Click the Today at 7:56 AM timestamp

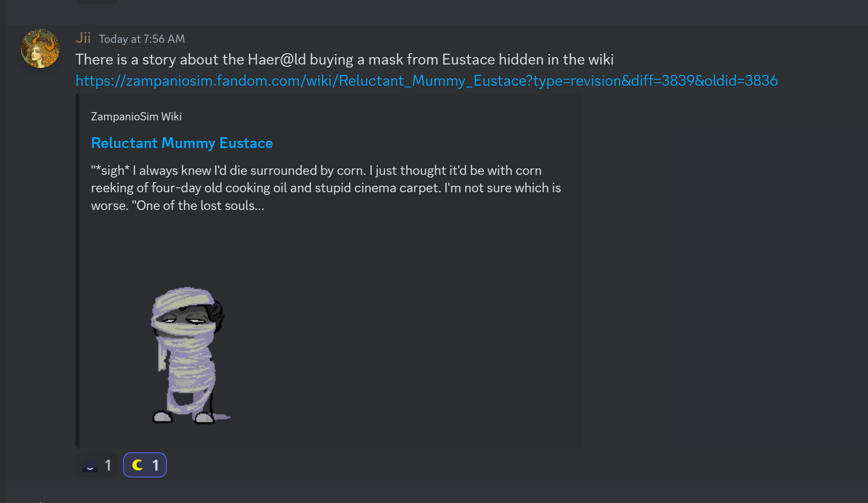(142, 39)
